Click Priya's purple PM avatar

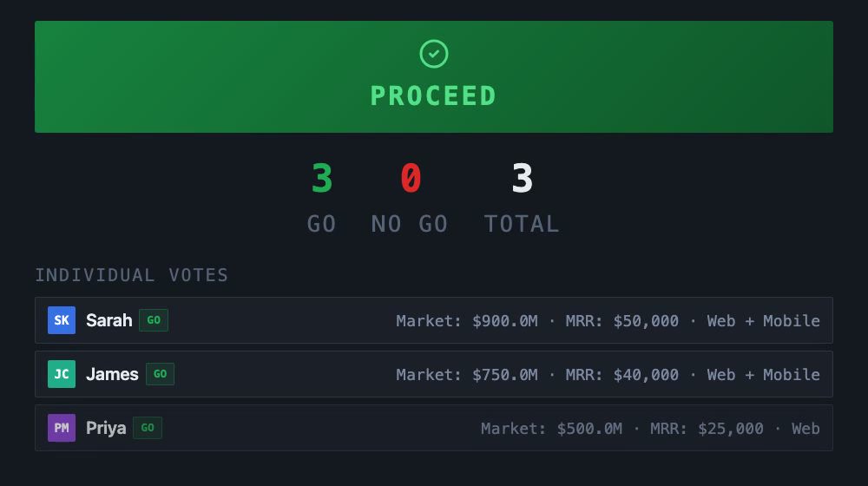[62, 428]
